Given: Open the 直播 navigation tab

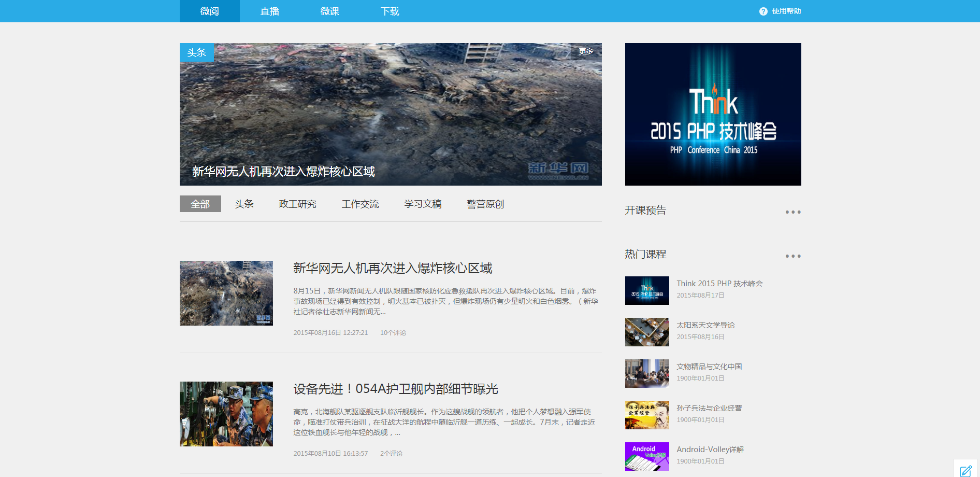Looking at the screenshot, I should (x=270, y=11).
